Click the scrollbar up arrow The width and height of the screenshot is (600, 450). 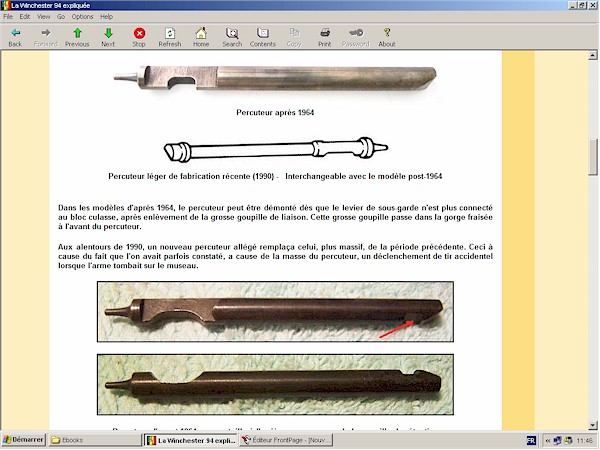[x=593, y=55]
